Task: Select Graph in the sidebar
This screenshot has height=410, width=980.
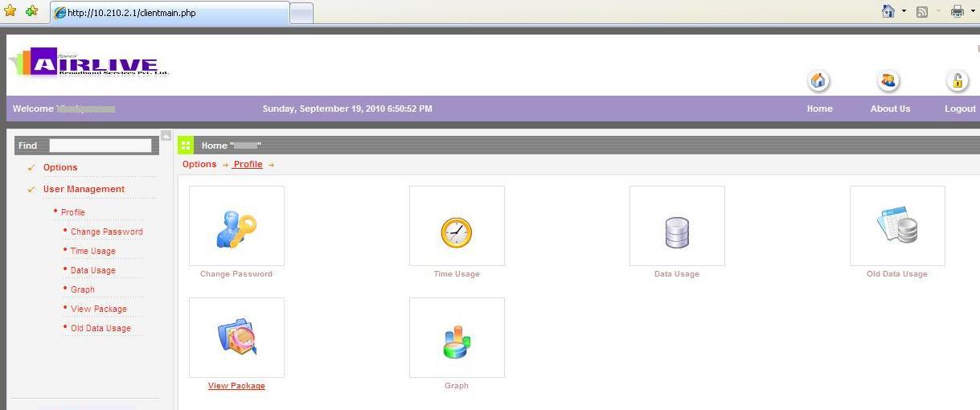Action: (x=83, y=289)
